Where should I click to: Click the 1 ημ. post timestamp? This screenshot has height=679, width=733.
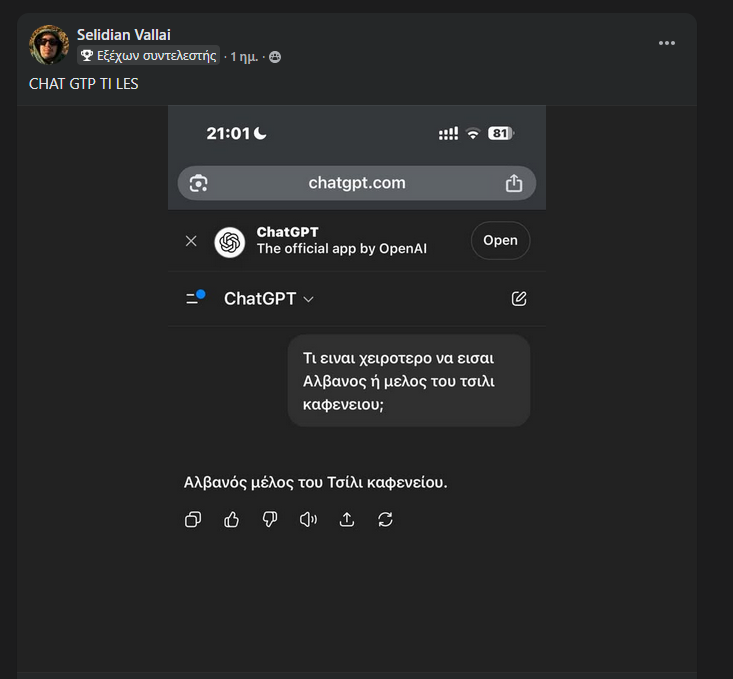pyautogui.click(x=244, y=57)
